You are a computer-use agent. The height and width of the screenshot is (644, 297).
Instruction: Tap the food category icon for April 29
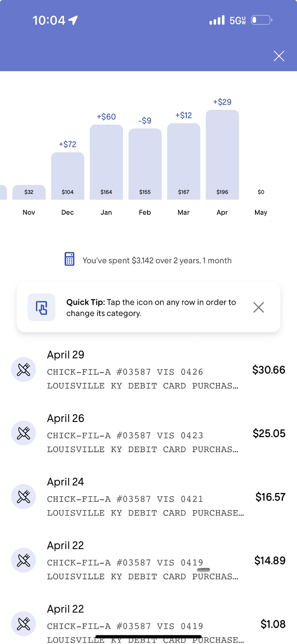click(x=23, y=370)
